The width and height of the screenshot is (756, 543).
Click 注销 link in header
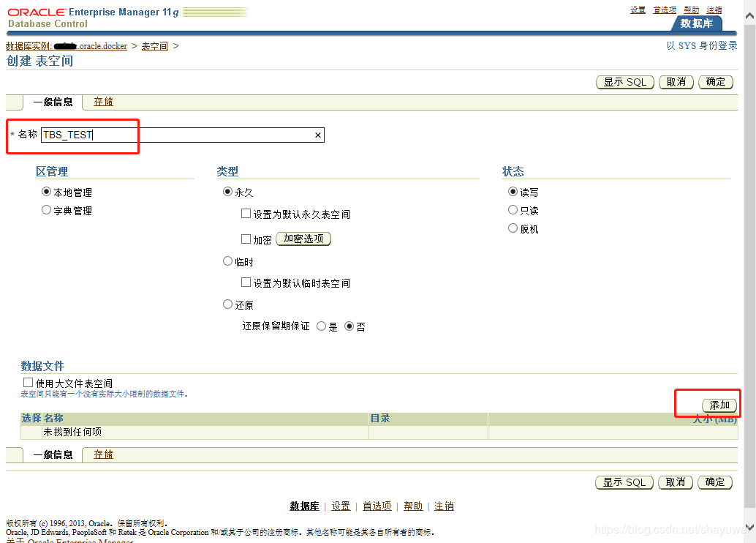pos(714,10)
